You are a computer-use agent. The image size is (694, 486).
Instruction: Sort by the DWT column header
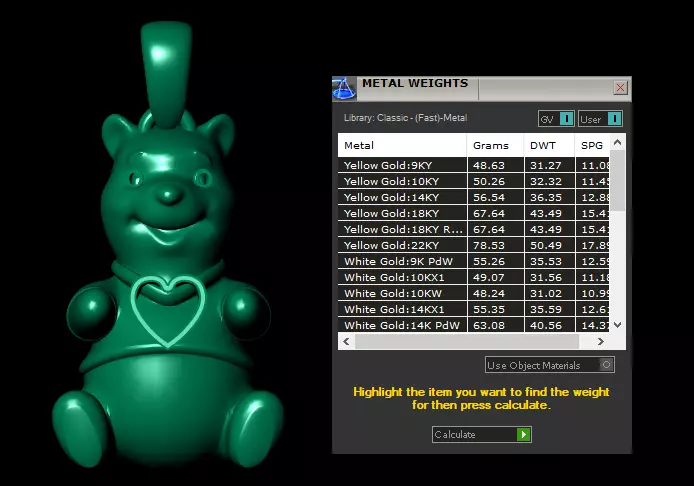(x=549, y=145)
